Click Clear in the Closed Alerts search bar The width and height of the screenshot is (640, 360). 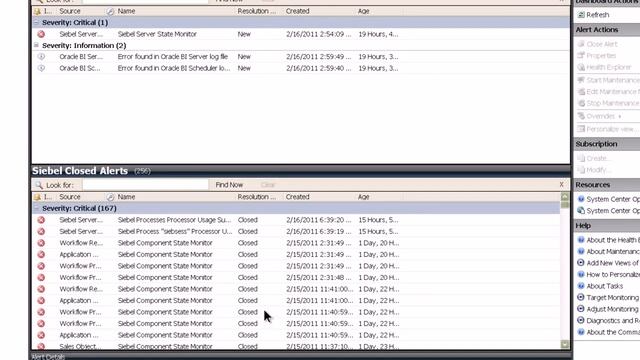coord(268,185)
